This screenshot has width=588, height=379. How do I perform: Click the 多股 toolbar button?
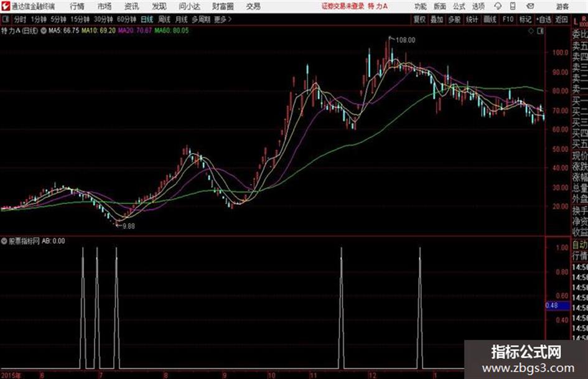point(454,19)
